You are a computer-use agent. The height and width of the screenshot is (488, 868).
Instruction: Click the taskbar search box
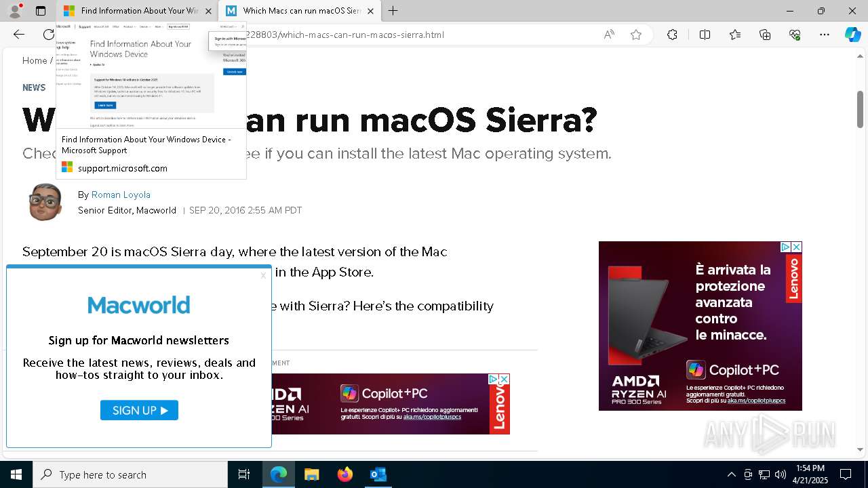(x=130, y=474)
